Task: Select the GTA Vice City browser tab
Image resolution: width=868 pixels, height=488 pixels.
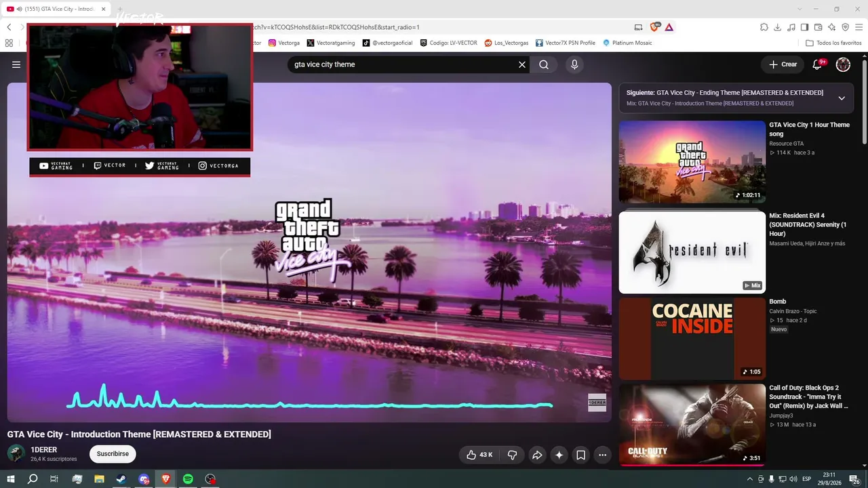Action: [x=57, y=9]
